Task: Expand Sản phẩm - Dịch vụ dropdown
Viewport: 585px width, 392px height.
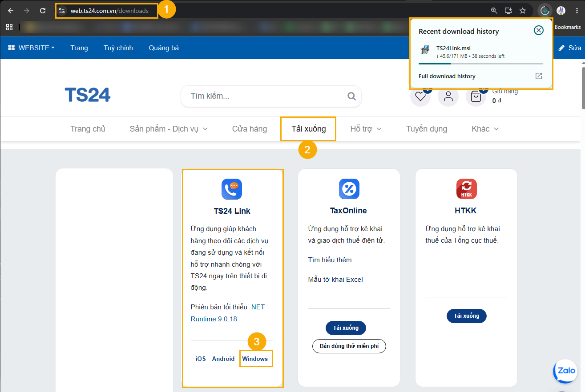Action: pos(169,129)
